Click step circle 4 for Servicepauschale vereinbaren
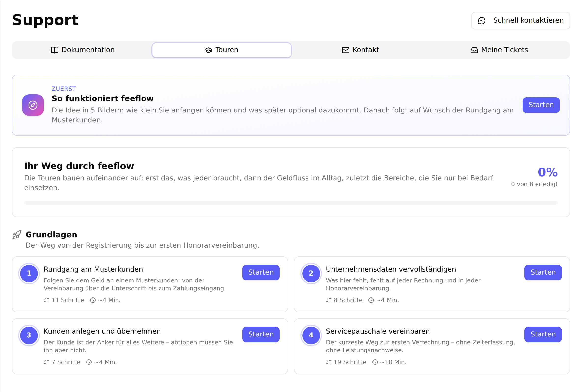Viewport: 582px width, 392px height. (311, 335)
